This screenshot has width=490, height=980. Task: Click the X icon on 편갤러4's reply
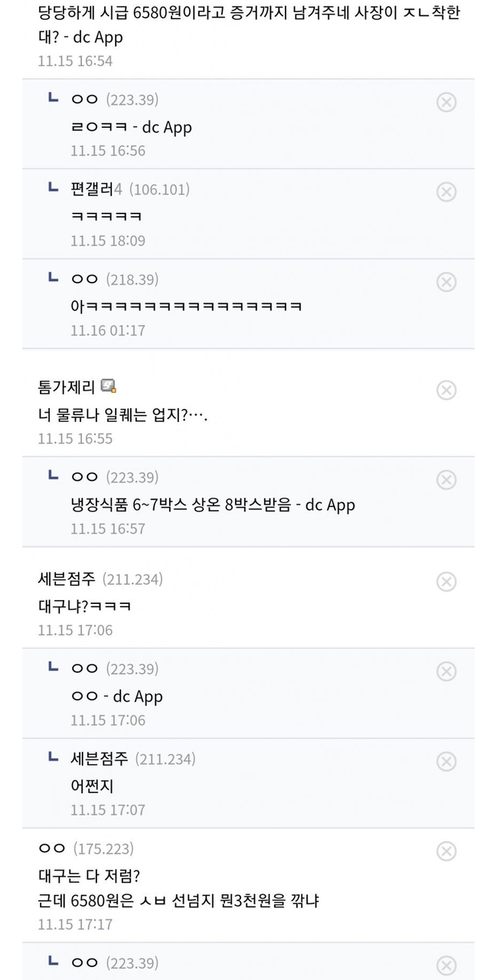click(446, 191)
